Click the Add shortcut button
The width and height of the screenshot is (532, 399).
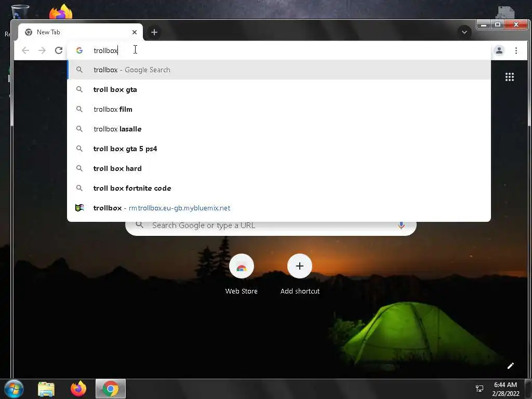tap(300, 274)
